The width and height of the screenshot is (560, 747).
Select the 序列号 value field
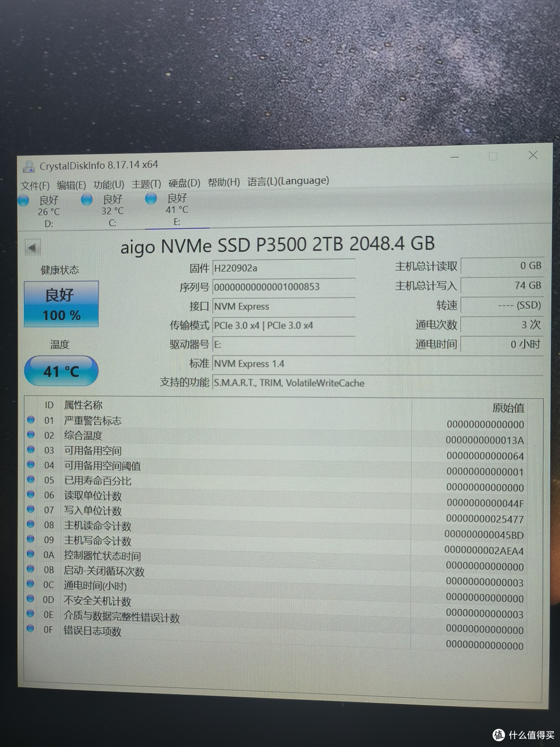tap(284, 287)
